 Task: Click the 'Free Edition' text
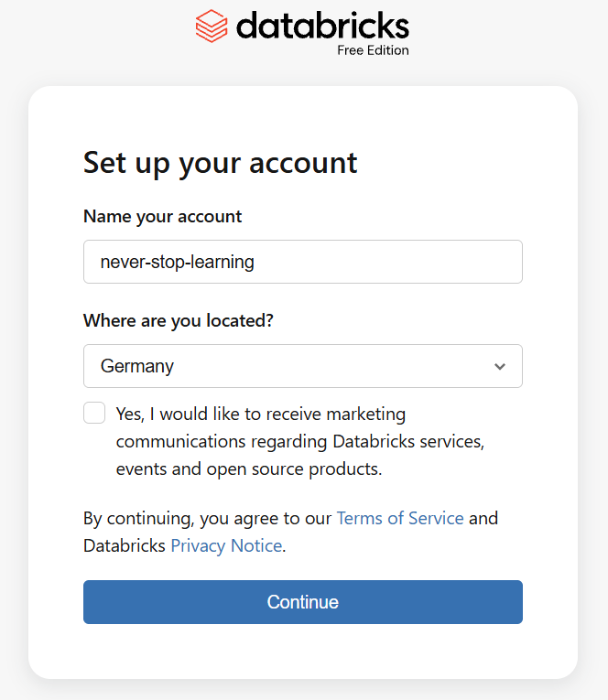tap(373, 50)
